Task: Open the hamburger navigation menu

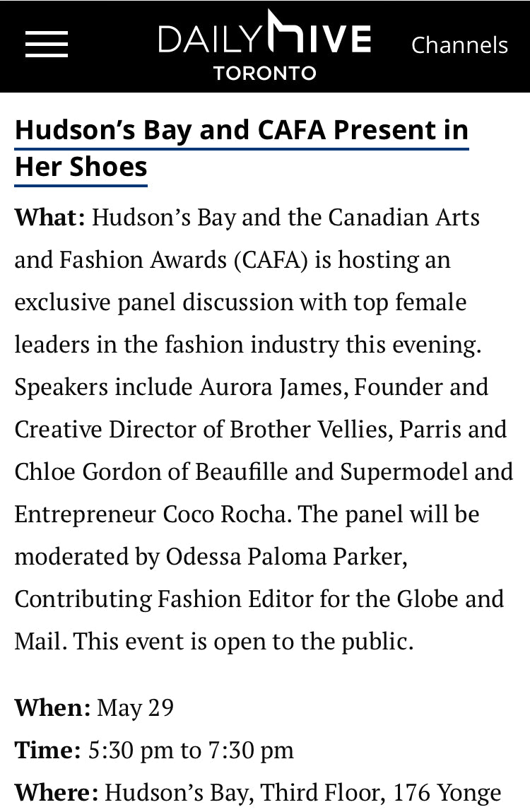Action: pos(47,44)
